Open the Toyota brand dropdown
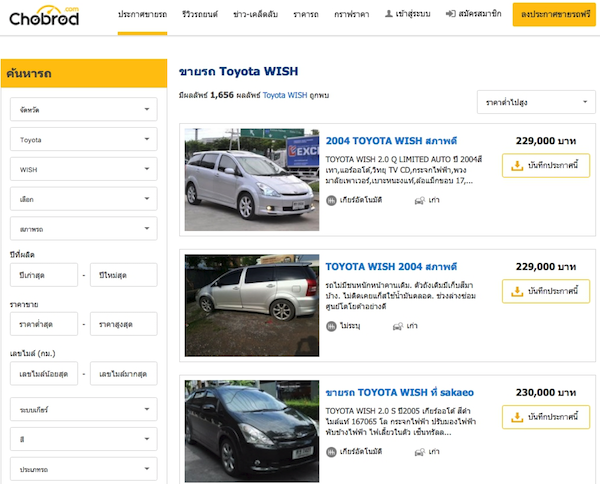The image size is (600, 484). [x=84, y=139]
